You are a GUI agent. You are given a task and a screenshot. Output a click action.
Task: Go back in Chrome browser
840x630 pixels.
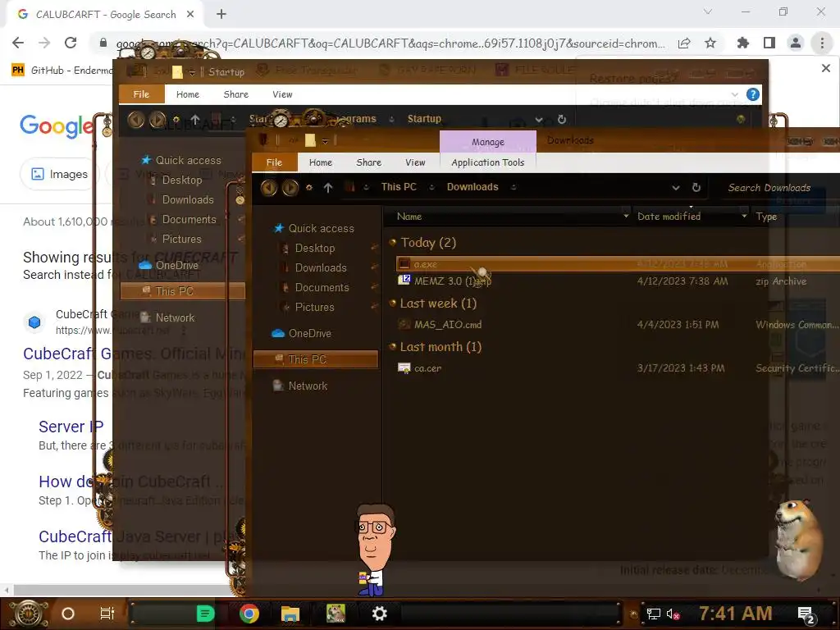(x=18, y=43)
